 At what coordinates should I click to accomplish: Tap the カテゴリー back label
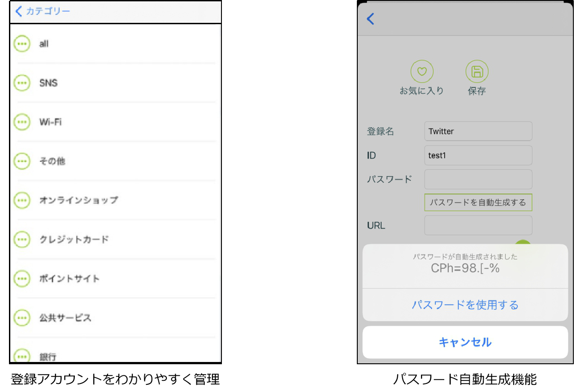48,11
